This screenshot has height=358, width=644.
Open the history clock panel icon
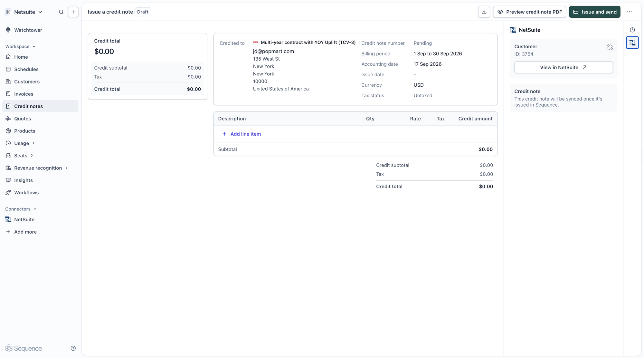(632, 30)
